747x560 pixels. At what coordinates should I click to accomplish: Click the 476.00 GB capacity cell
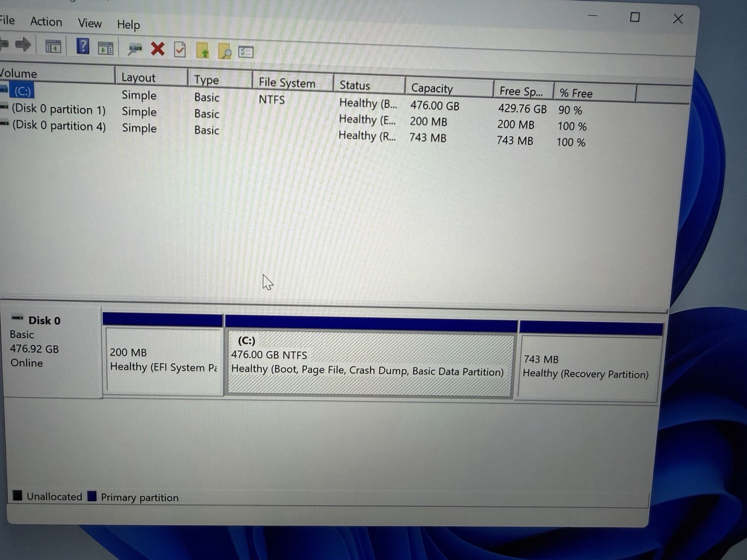pyautogui.click(x=435, y=105)
